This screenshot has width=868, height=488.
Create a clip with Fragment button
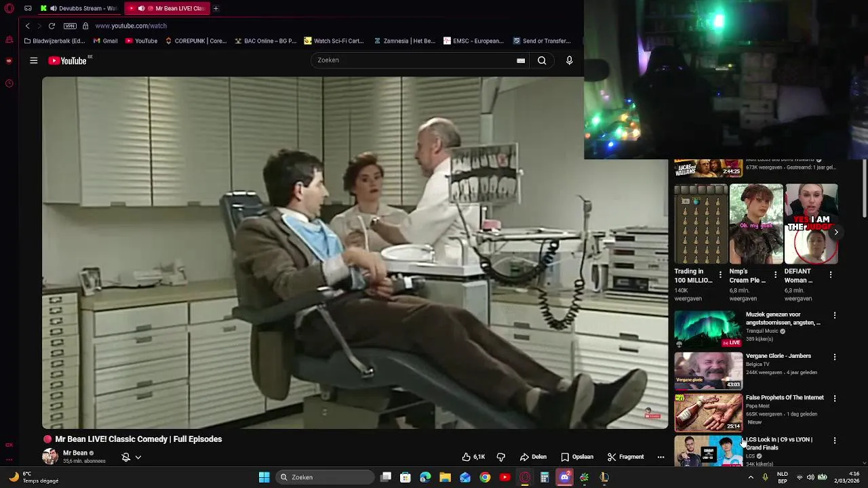[x=625, y=457]
